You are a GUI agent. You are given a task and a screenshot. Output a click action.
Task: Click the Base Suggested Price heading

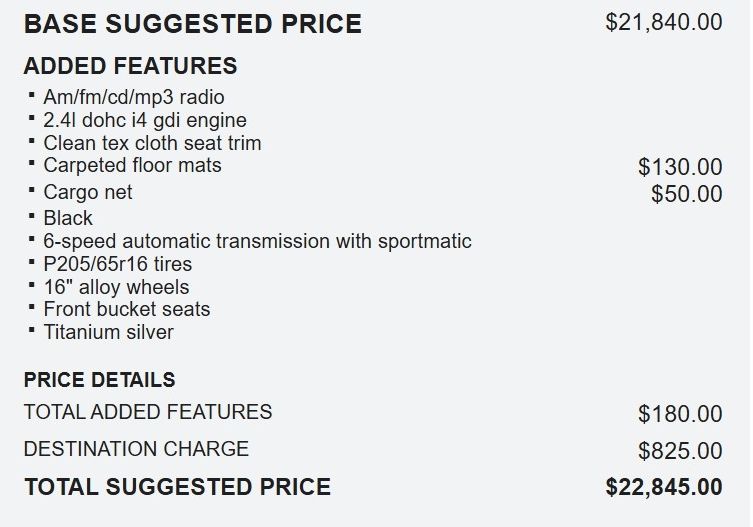pyautogui.click(x=192, y=24)
